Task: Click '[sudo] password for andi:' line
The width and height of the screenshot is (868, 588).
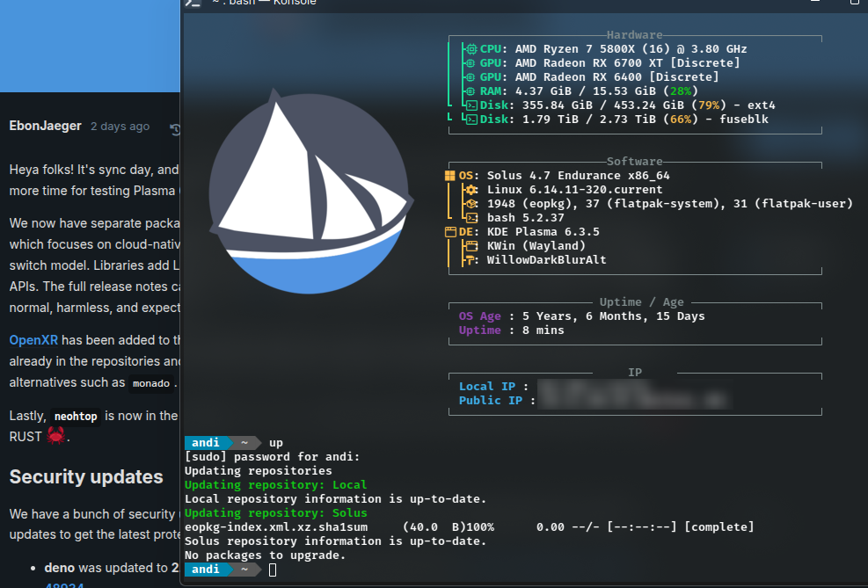Action: click(273, 457)
